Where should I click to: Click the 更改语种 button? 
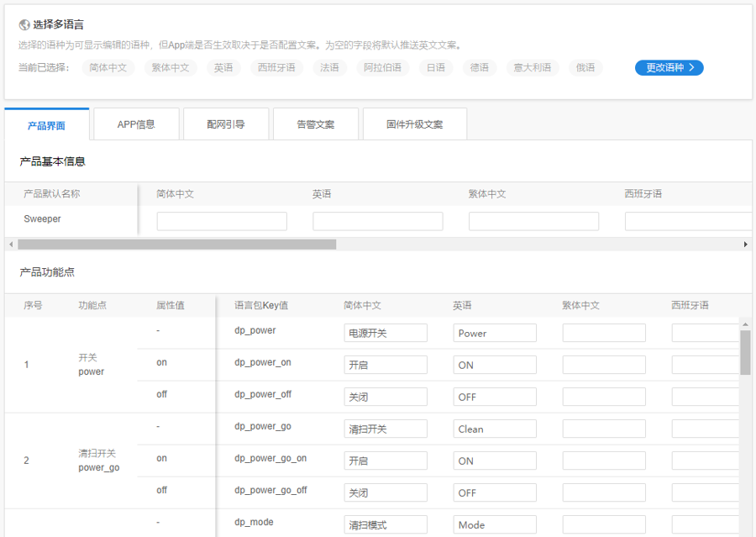point(669,67)
